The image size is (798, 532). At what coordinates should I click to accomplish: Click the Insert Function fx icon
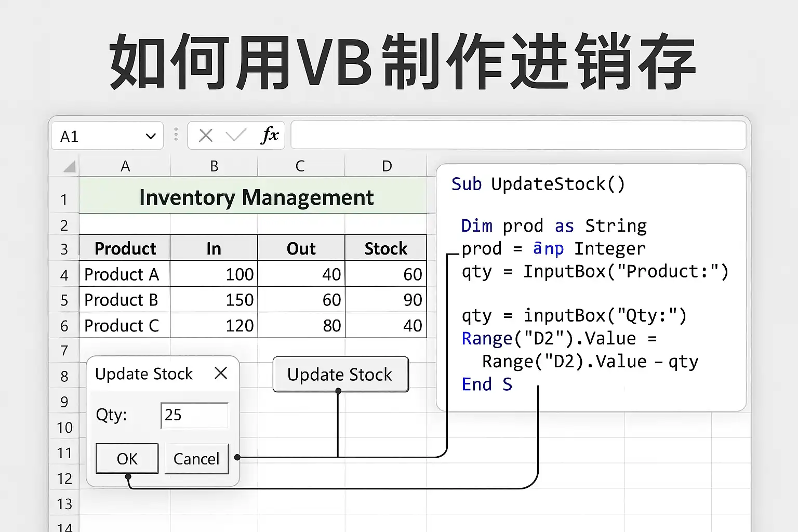[270, 136]
